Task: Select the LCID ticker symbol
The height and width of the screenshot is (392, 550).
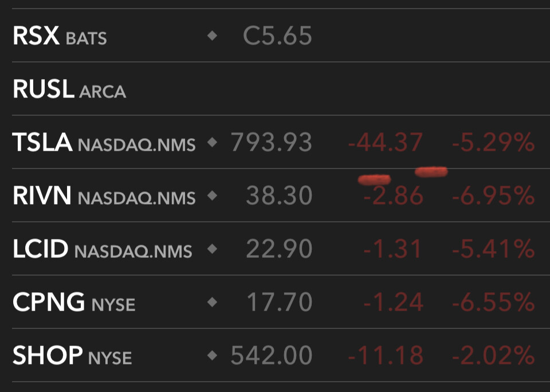Action: (40, 249)
